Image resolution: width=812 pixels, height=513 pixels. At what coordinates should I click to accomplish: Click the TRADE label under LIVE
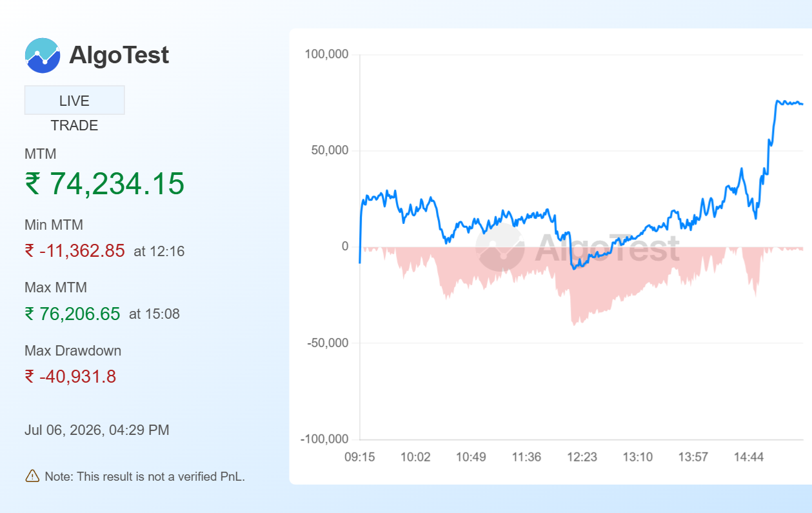pyautogui.click(x=75, y=126)
